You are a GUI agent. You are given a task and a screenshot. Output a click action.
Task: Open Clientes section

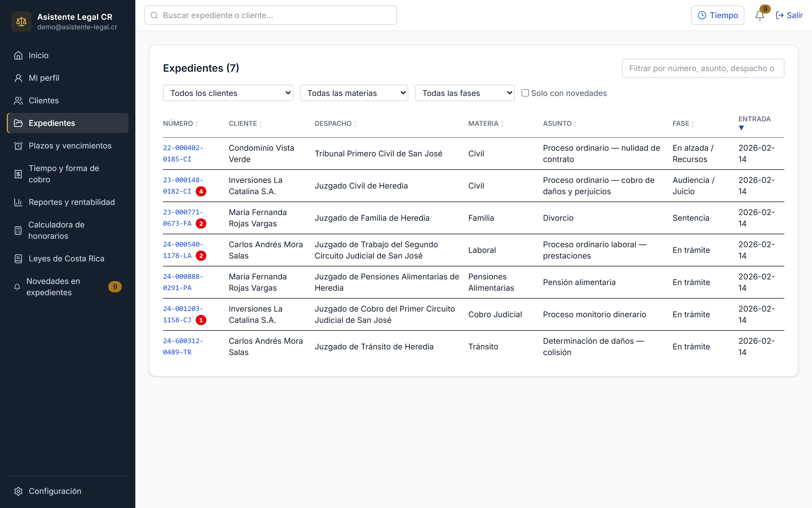click(67, 100)
